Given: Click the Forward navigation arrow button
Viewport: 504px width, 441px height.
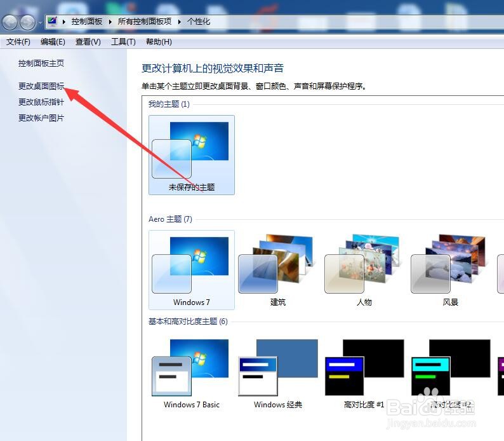Looking at the screenshot, I should coord(28,22).
